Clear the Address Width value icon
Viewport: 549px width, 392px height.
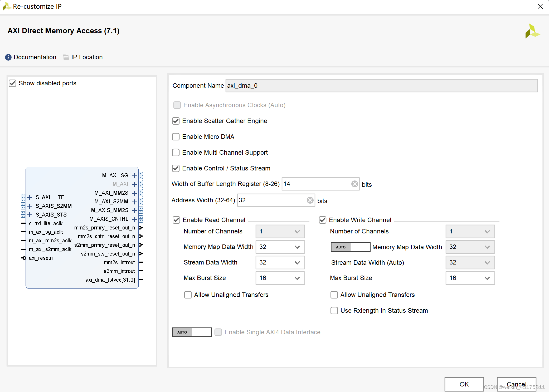point(310,200)
